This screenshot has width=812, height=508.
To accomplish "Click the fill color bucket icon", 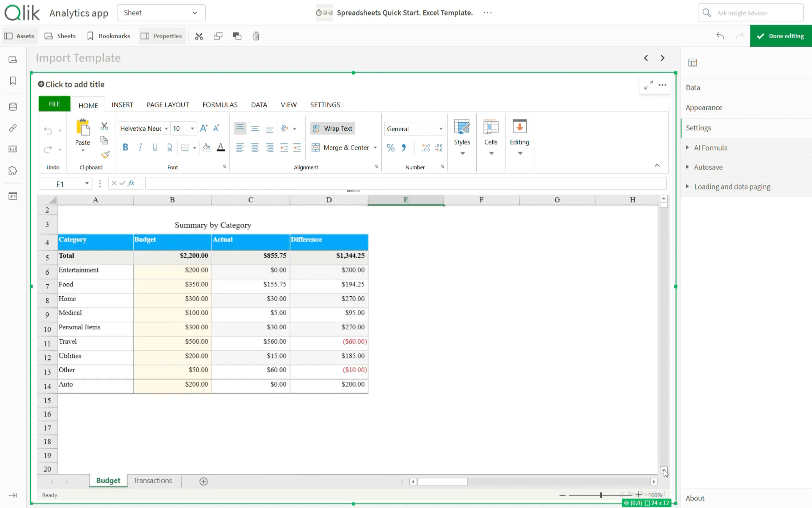I will point(206,147).
